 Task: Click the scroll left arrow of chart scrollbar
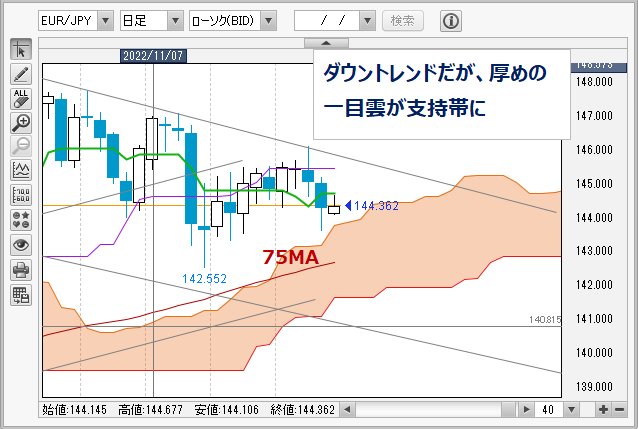[347, 409]
